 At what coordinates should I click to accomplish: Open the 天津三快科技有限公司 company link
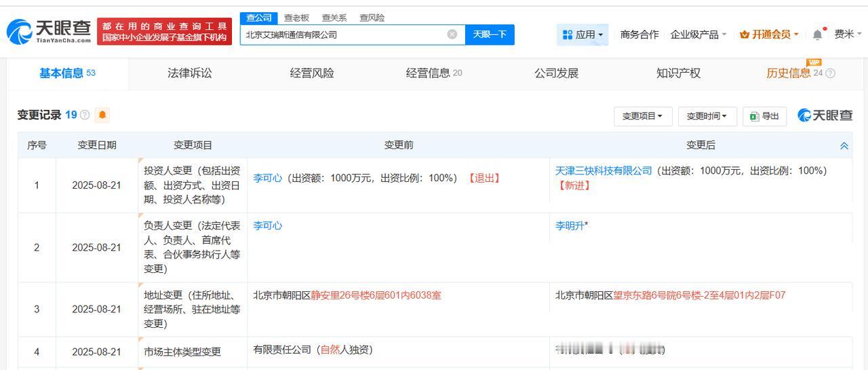click(604, 170)
